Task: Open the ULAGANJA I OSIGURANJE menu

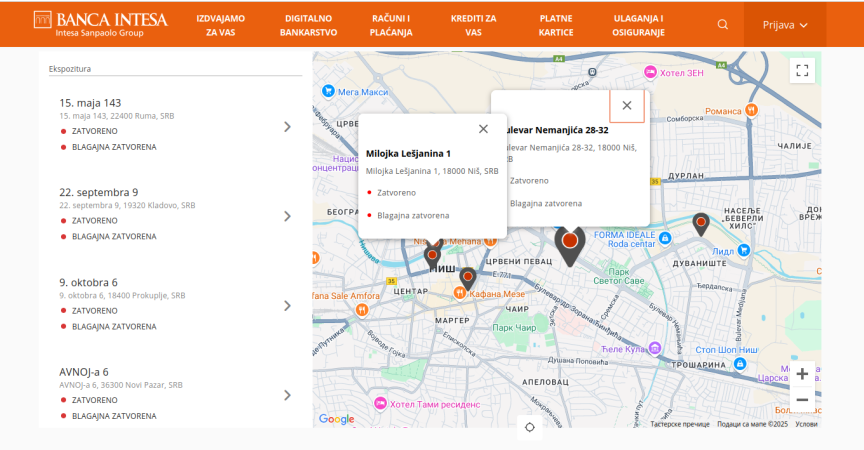Action: [x=638, y=25]
